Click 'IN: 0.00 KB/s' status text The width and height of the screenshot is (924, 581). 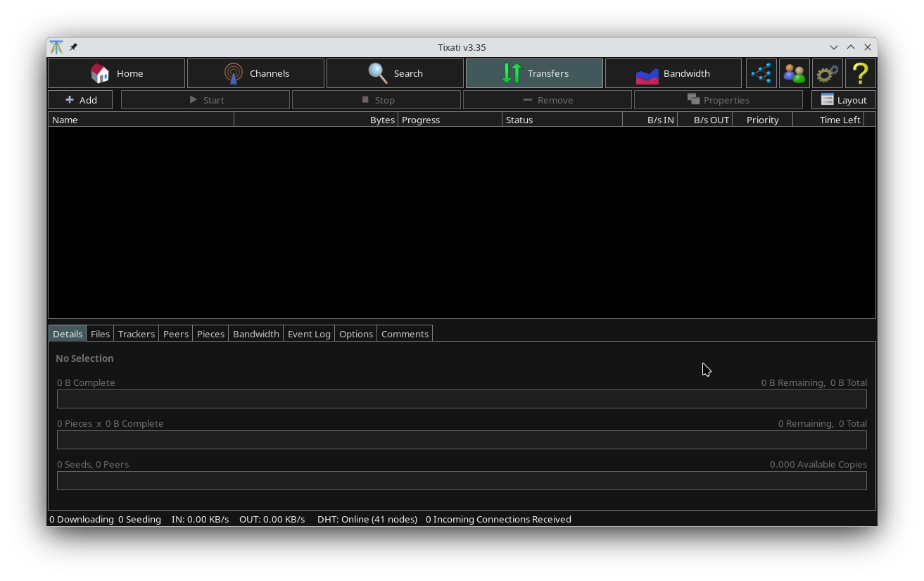200,519
